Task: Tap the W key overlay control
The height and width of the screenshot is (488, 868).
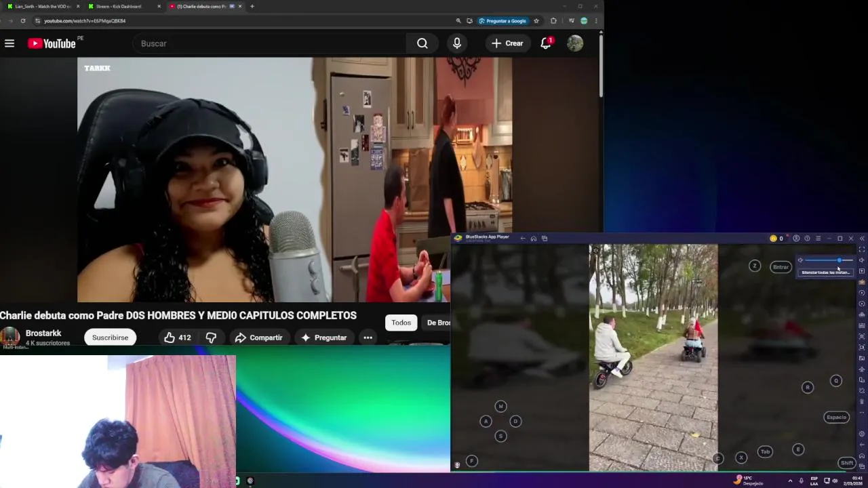Action: click(500, 406)
